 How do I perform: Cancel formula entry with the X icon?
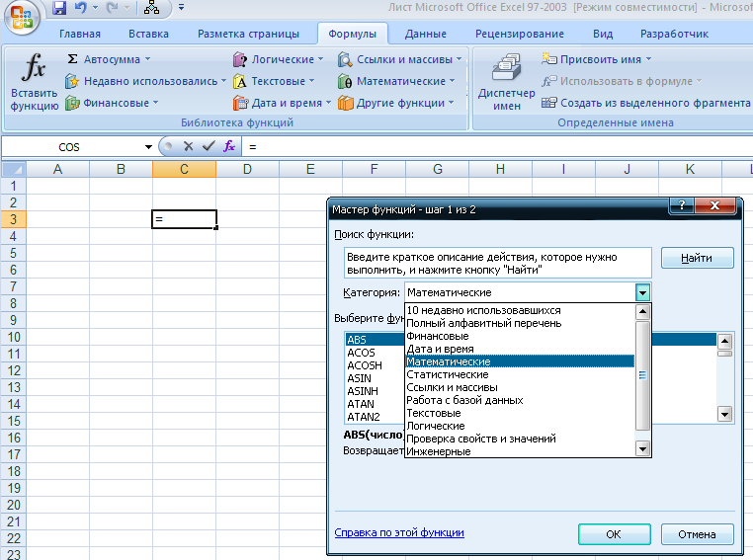point(188,146)
